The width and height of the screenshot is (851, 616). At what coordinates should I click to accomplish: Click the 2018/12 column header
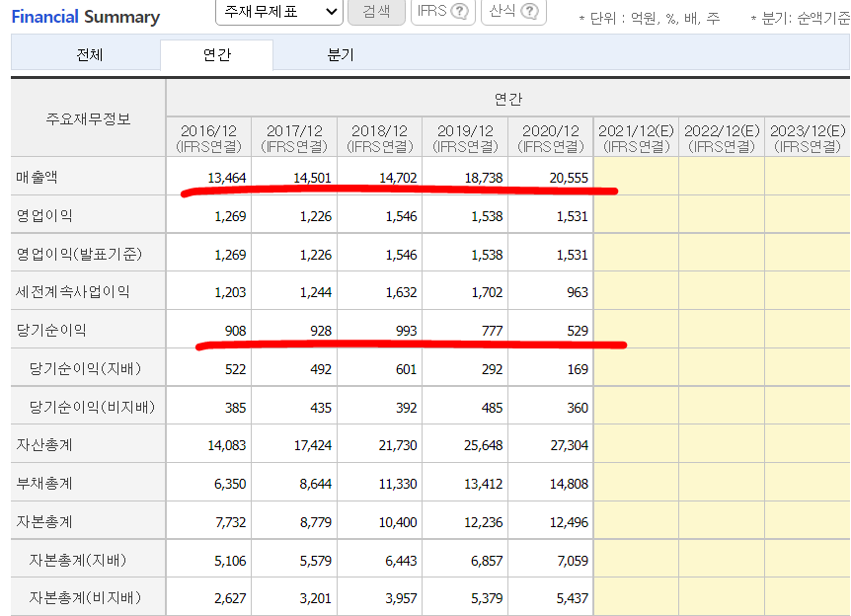coord(379,138)
